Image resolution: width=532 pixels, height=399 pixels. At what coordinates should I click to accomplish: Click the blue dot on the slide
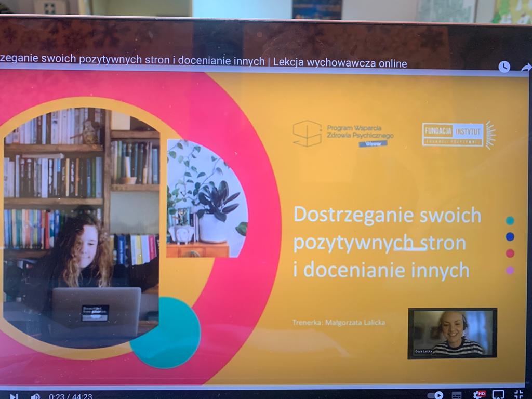coord(510,237)
